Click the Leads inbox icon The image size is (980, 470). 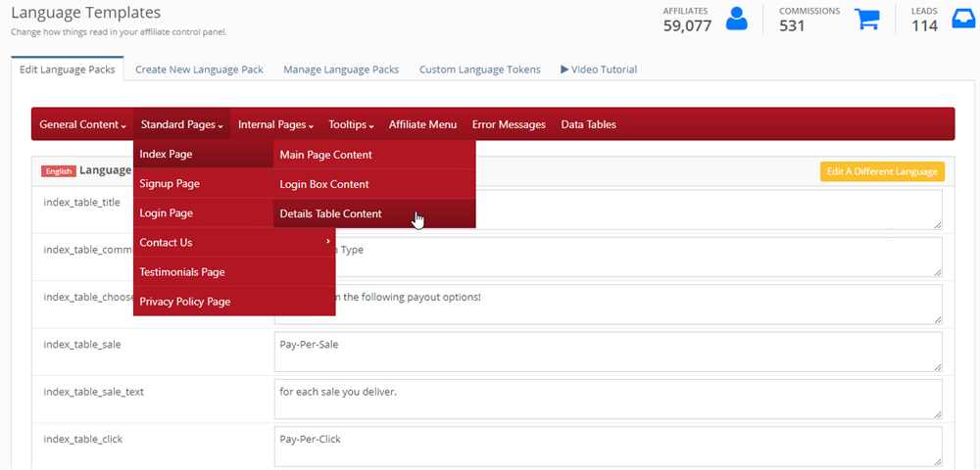(x=963, y=19)
